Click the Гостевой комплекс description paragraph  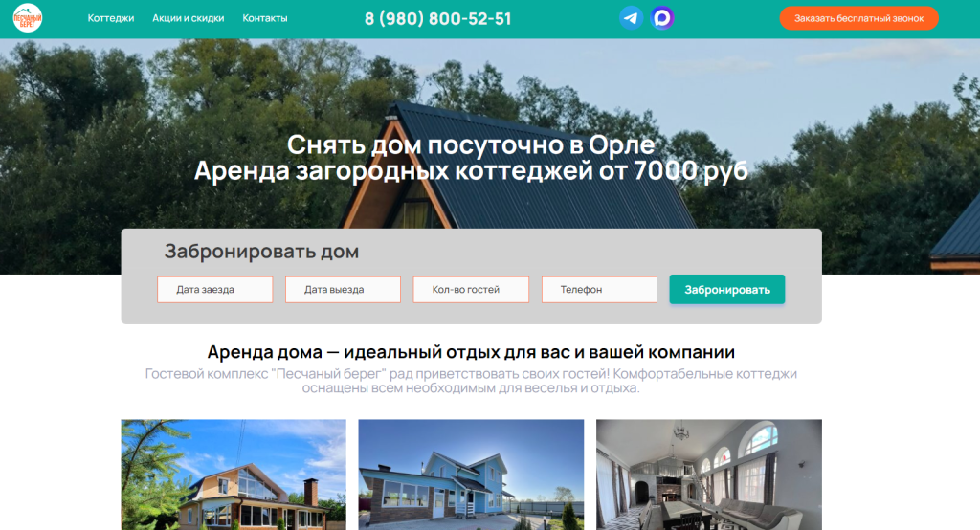pos(471,381)
